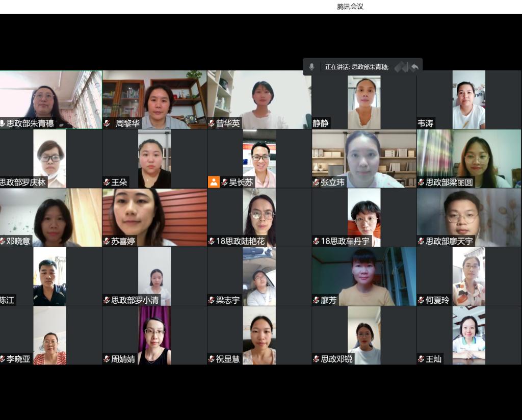Screen dimensions: 522x420
Task: Select the muted mic icon for 思政部廖天宇
Action: pos(421,241)
